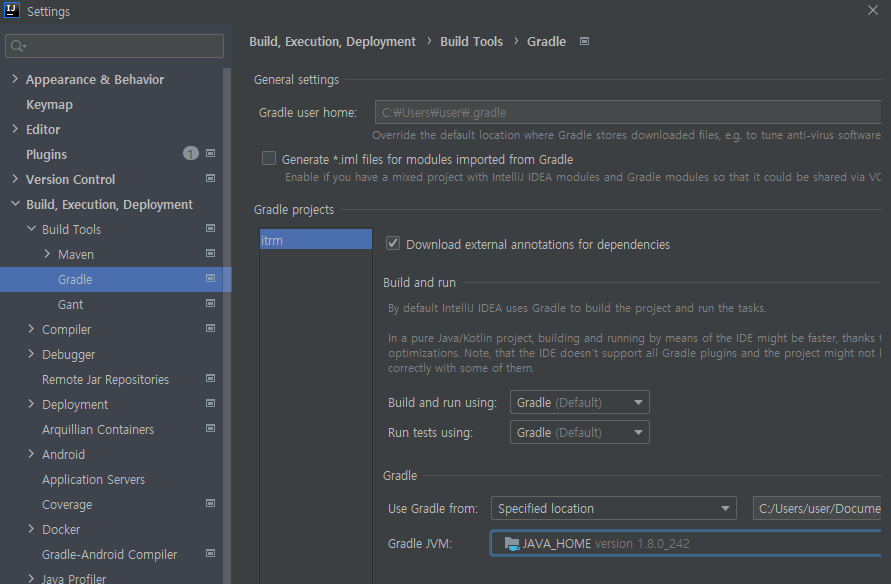Viewport: 891px width, 584px height.
Task: Click the Plugins update count badge
Action: pyautogui.click(x=191, y=153)
